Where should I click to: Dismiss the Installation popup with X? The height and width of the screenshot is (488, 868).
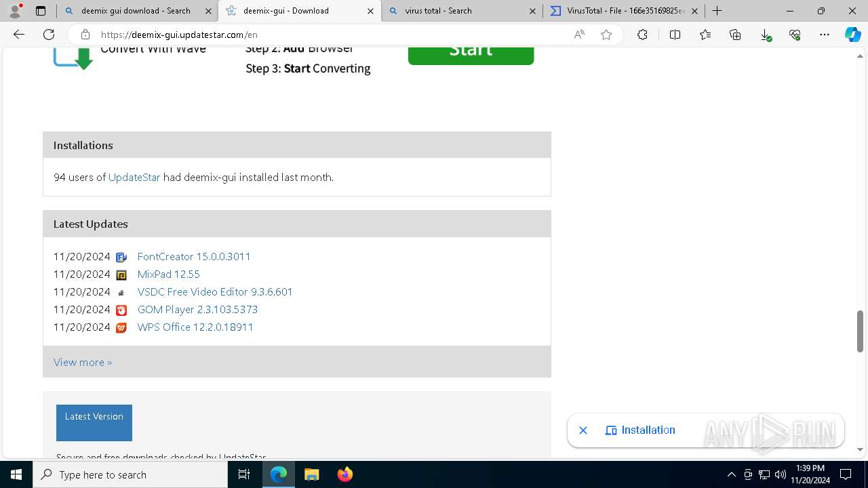click(583, 430)
